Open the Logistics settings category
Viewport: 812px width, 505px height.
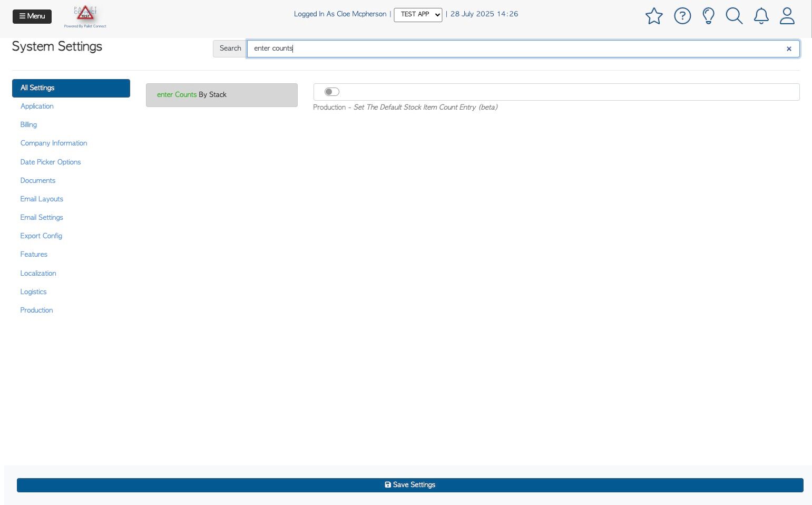click(x=33, y=292)
